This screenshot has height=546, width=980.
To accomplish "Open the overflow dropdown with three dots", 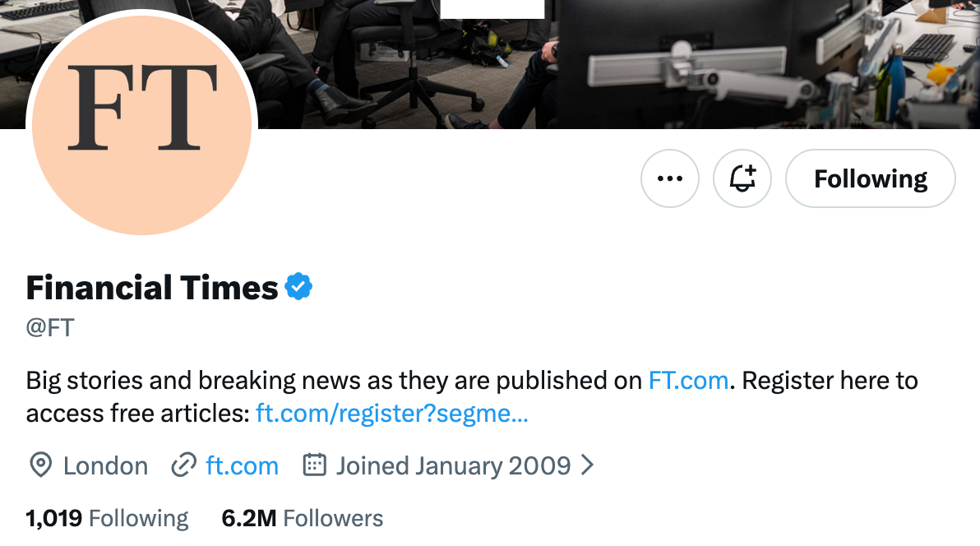I will pyautogui.click(x=669, y=178).
